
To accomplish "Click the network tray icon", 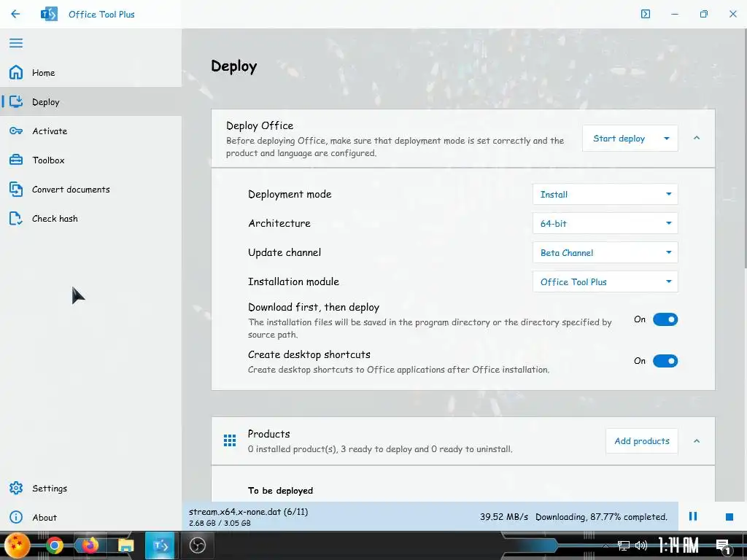I will (623, 545).
